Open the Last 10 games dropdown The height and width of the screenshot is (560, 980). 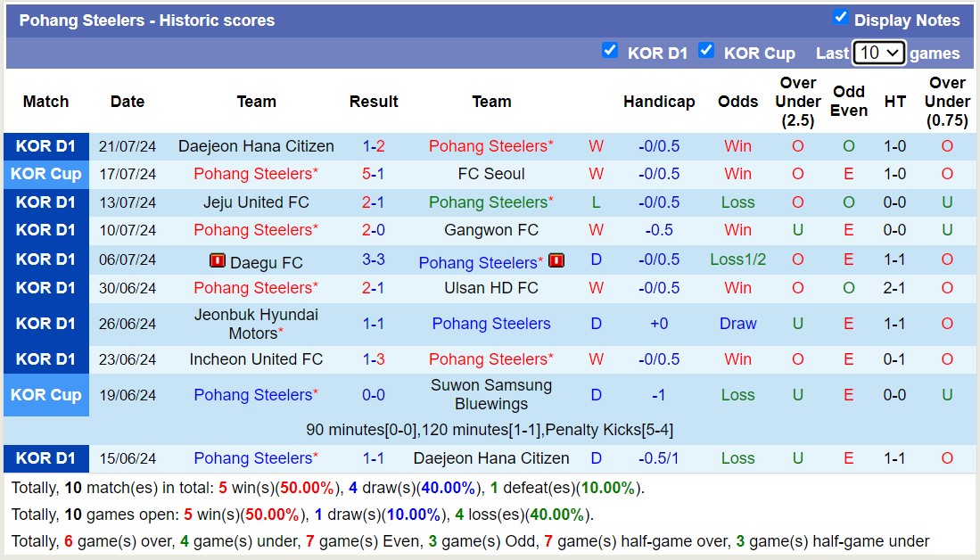(878, 53)
